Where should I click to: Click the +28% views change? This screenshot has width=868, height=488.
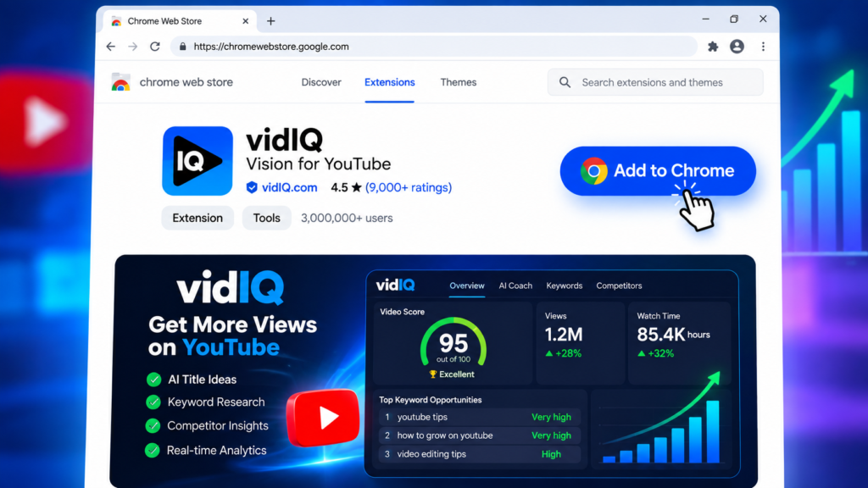click(564, 353)
